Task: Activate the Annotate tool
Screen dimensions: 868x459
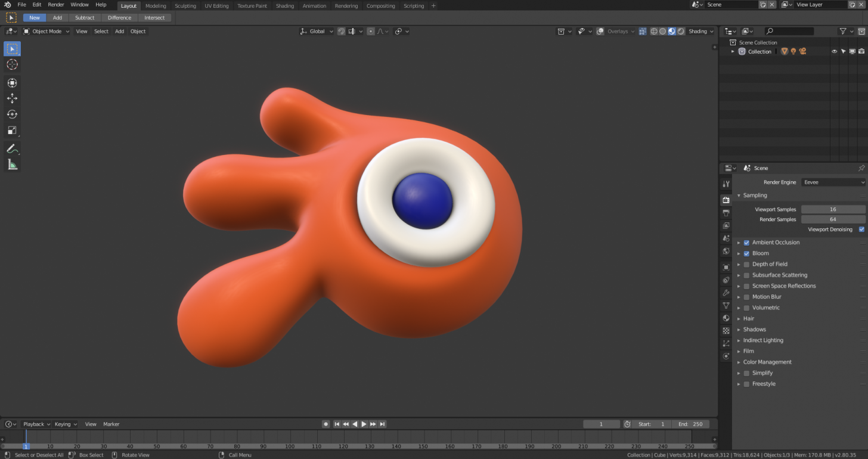Action: click(12, 148)
